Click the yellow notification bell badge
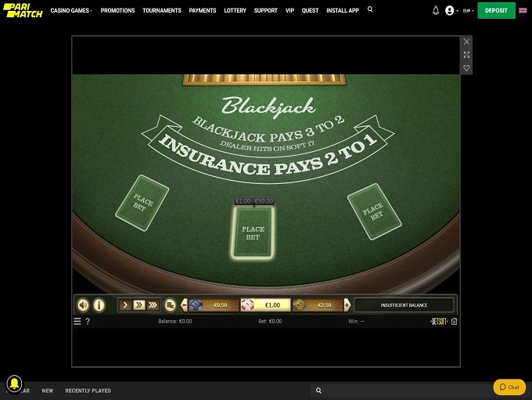This screenshot has width=532, height=400. point(14,384)
